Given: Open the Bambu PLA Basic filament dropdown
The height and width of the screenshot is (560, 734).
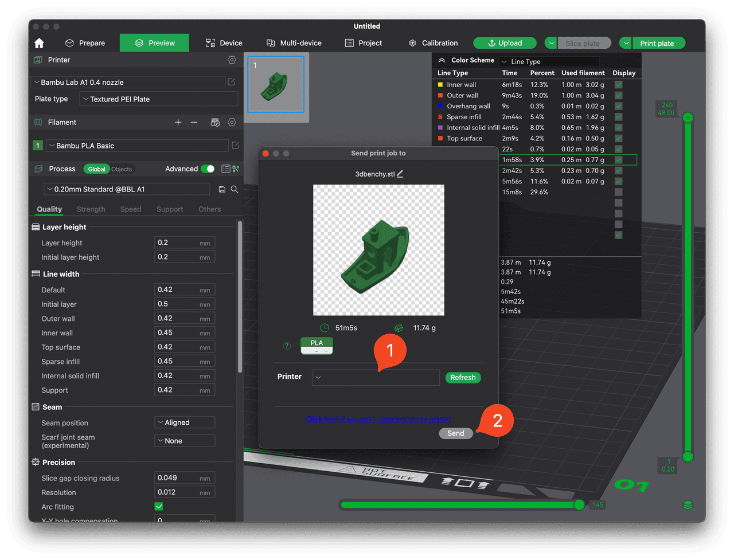Looking at the screenshot, I should (x=137, y=146).
